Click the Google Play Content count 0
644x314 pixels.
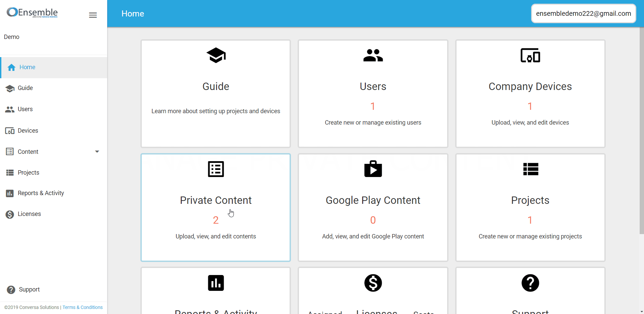pyautogui.click(x=373, y=220)
